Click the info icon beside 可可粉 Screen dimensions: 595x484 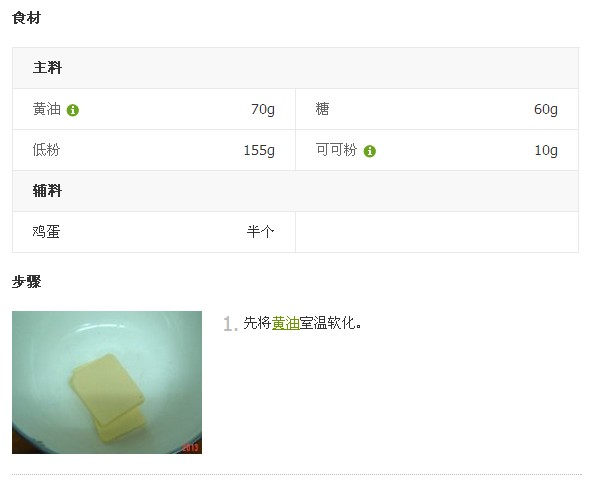coord(370,151)
